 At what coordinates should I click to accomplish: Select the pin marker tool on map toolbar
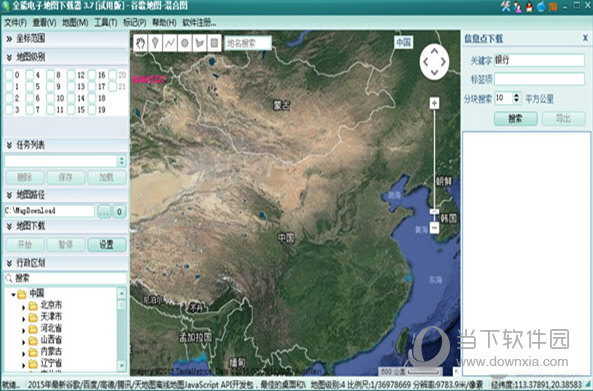[x=155, y=43]
